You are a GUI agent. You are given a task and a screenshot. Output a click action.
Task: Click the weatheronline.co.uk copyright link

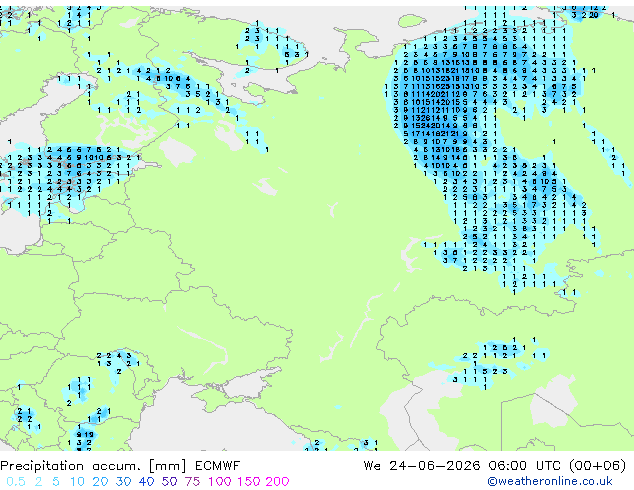(550, 481)
